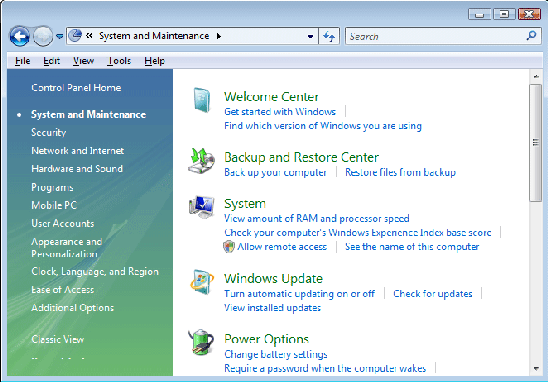Click Change battery settings
The width and height of the screenshot is (548, 382).
(276, 354)
